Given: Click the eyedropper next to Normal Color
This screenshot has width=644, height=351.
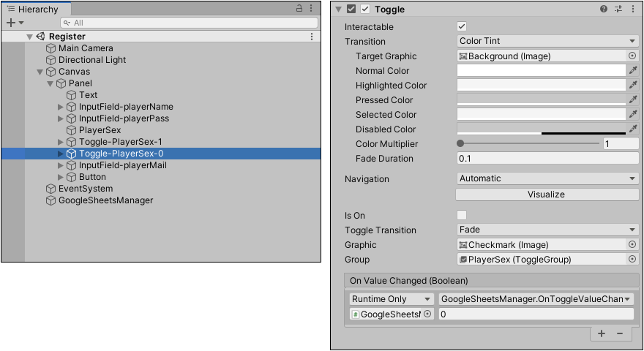Looking at the screenshot, I should coord(633,71).
